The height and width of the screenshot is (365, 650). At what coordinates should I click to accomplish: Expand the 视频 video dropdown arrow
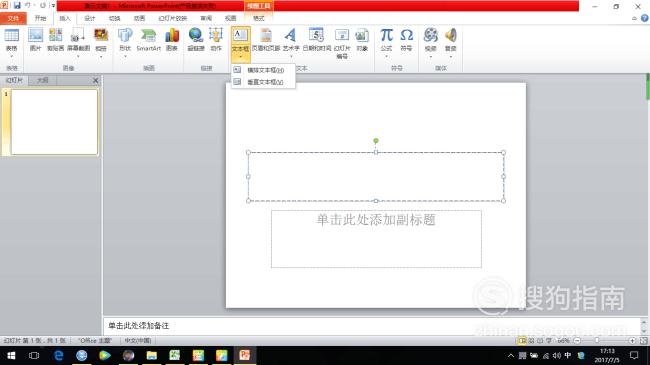coord(431,56)
